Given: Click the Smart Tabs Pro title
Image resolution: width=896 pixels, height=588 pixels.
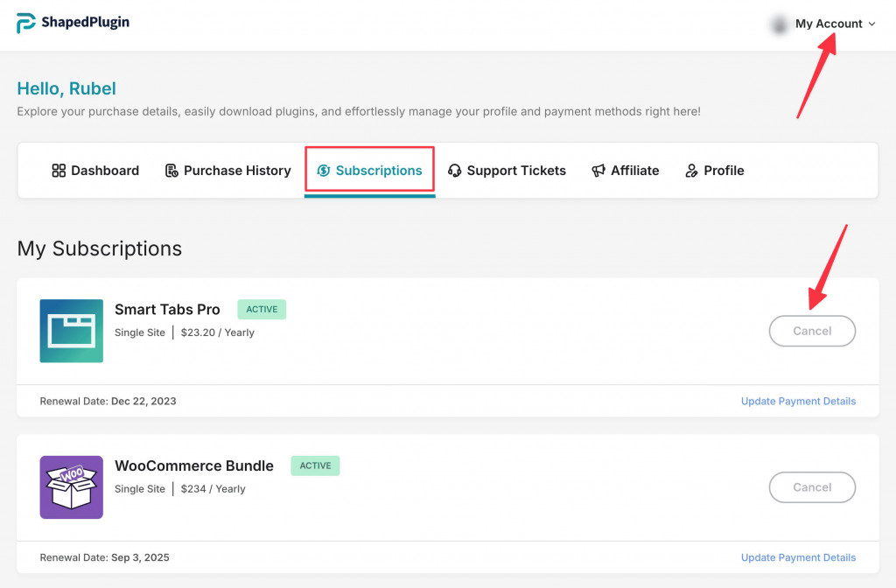Looking at the screenshot, I should (167, 309).
